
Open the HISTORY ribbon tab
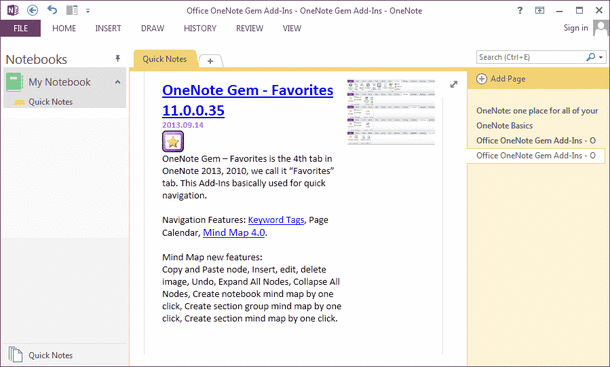tap(200, 28)
